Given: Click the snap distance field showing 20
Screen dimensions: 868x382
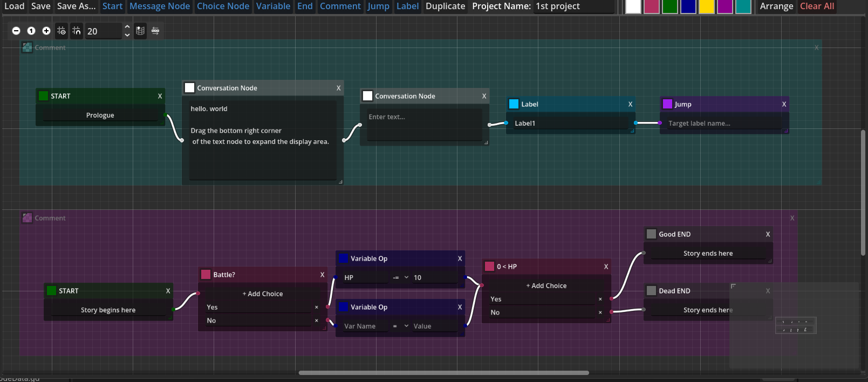Looking at the screenshot, I should 103,31.
